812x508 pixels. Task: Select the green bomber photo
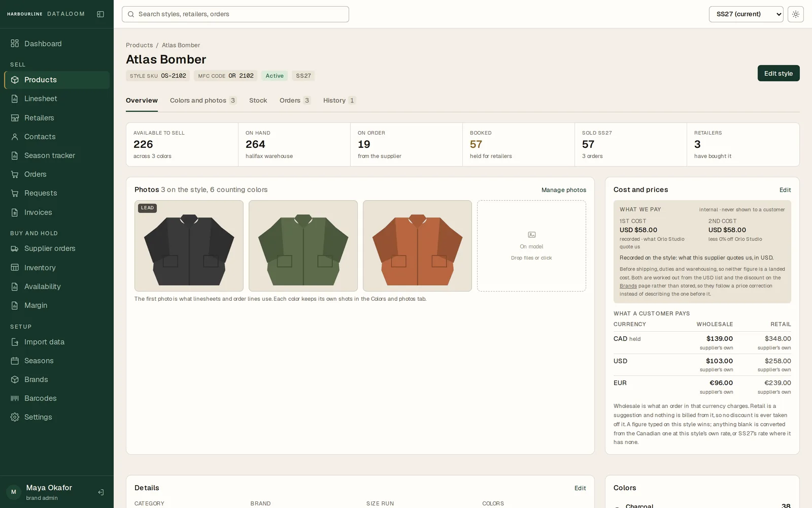click(x=303, y=246)
